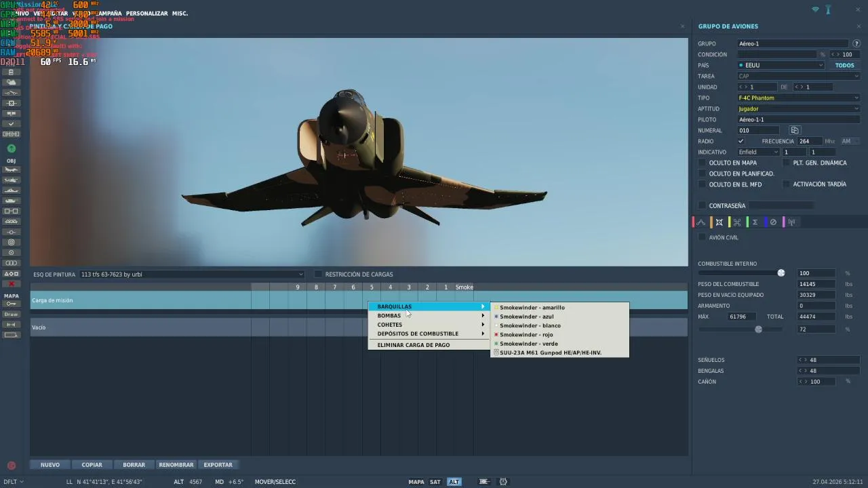
Task: Adjust the SEÑUELOS stepper value 48
Action: 829,360
